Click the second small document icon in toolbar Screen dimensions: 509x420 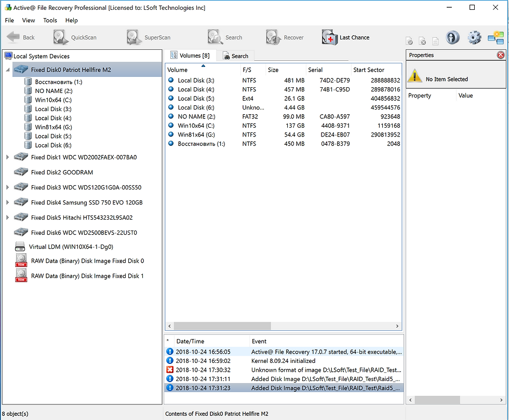[x=422, y=41]
